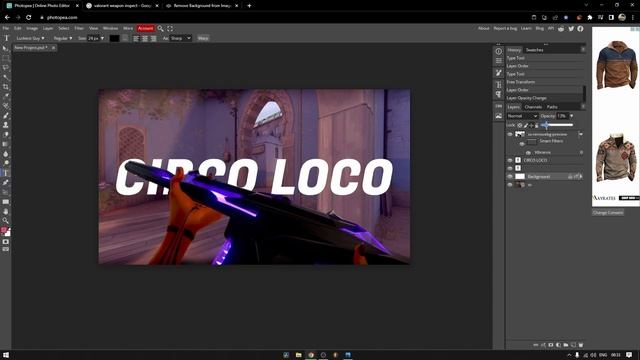Open the blend mode Normal dropdown

(x=522, y=116)
